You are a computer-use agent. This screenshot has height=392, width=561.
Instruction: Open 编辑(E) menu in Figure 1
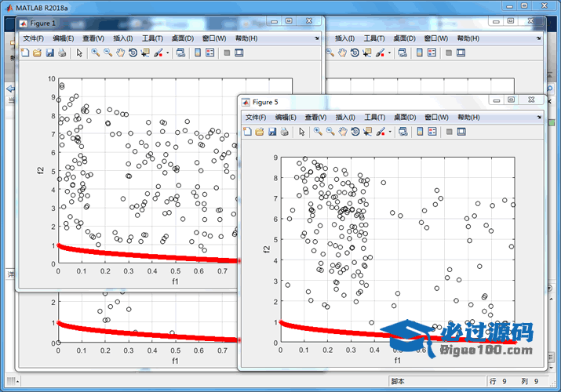[64, 38]
